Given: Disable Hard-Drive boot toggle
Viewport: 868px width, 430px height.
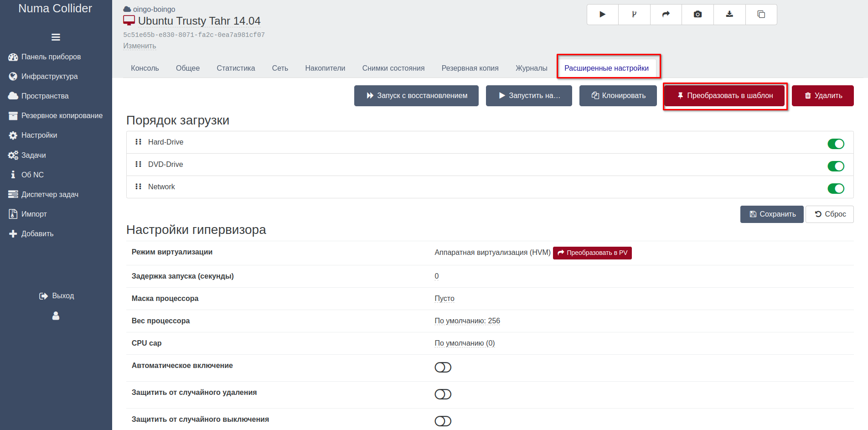Looking at the screenshot, I should (x=836, y=144).
